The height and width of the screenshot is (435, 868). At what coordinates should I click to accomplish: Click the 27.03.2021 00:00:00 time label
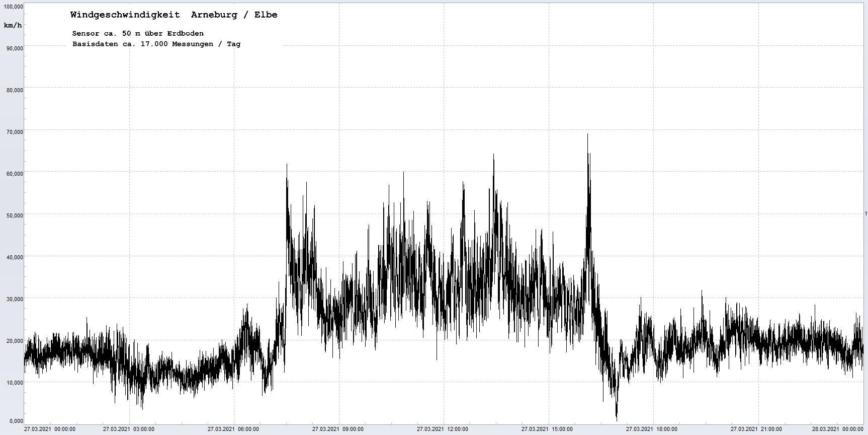[x=50, y=429]
